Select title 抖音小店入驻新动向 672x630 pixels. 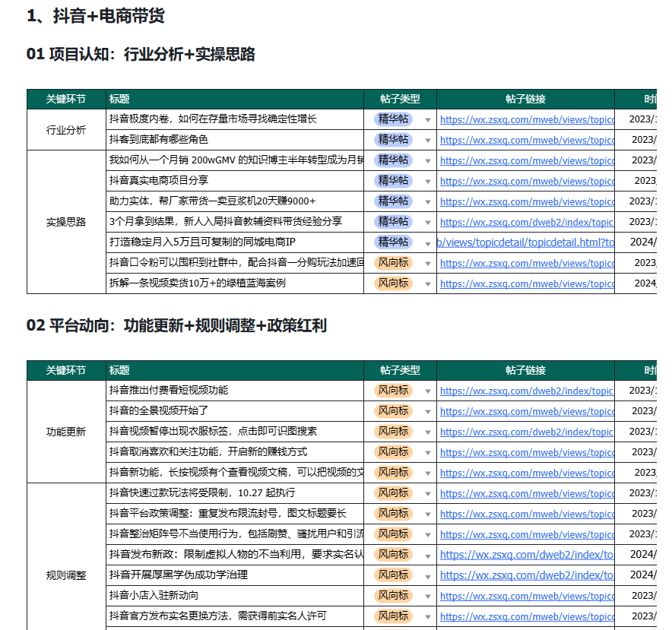[x=154, y=595]
